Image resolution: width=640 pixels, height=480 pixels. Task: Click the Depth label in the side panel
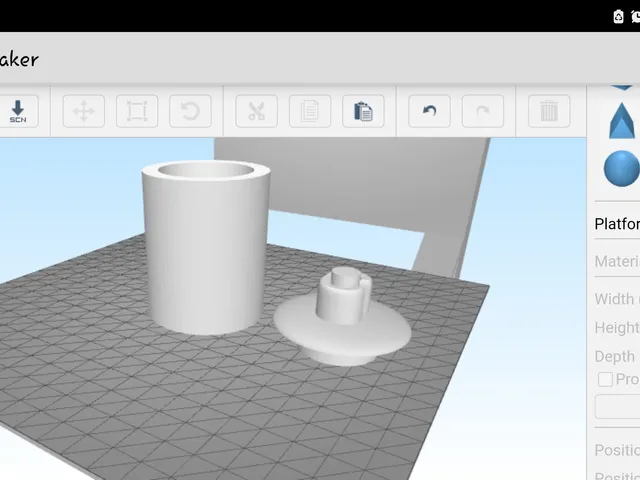pos(615,356)
